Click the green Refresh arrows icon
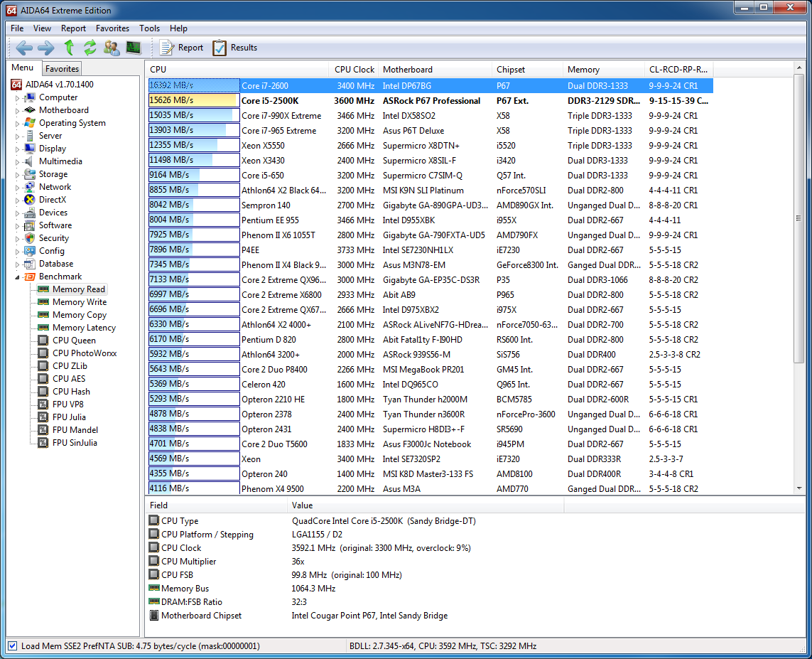The height and width of the screenshot is (659, 812). 90,48
